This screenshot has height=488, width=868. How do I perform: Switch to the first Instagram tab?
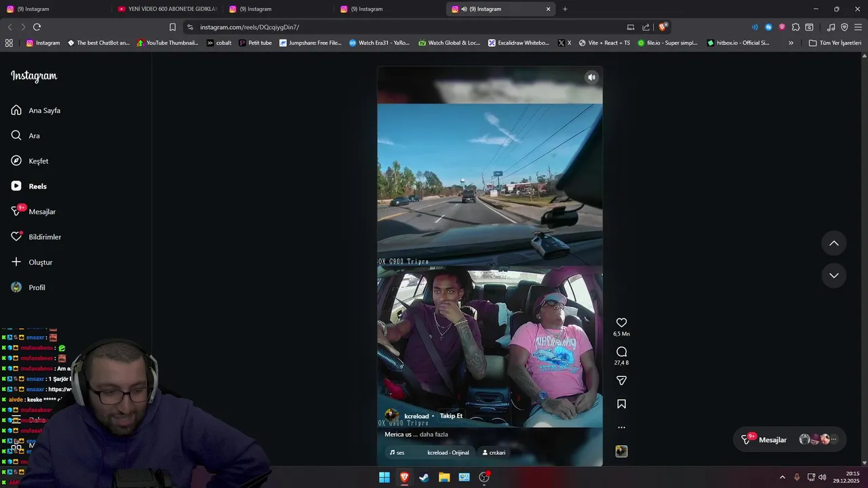[x=56, y=9]
